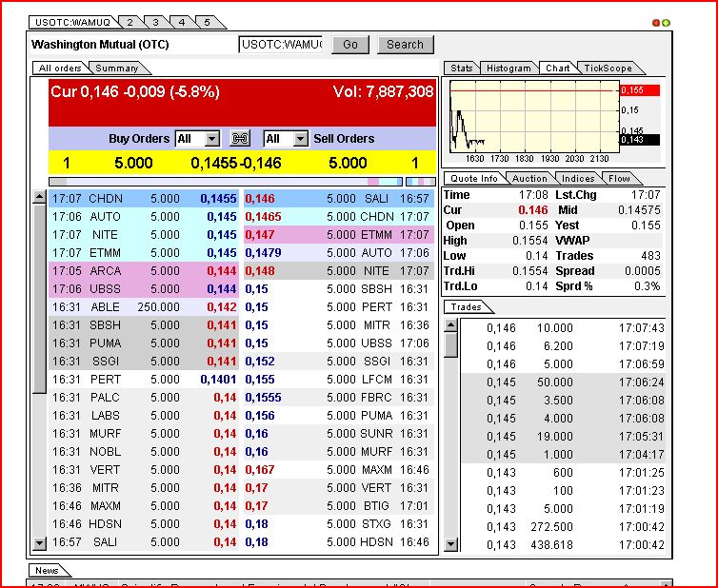
Task: Click the black 0,143 chart price label
Action: 640,140
